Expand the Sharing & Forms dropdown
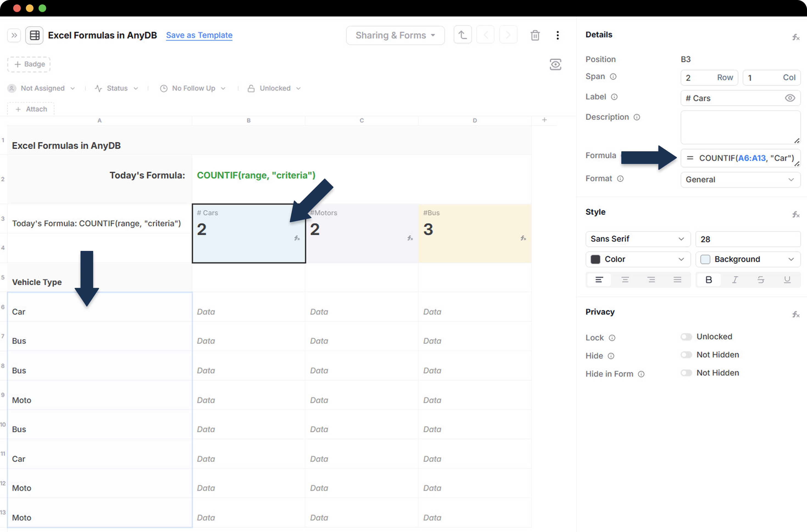The width and height of the screenshot is (807, 532). [x=395, y=35]
